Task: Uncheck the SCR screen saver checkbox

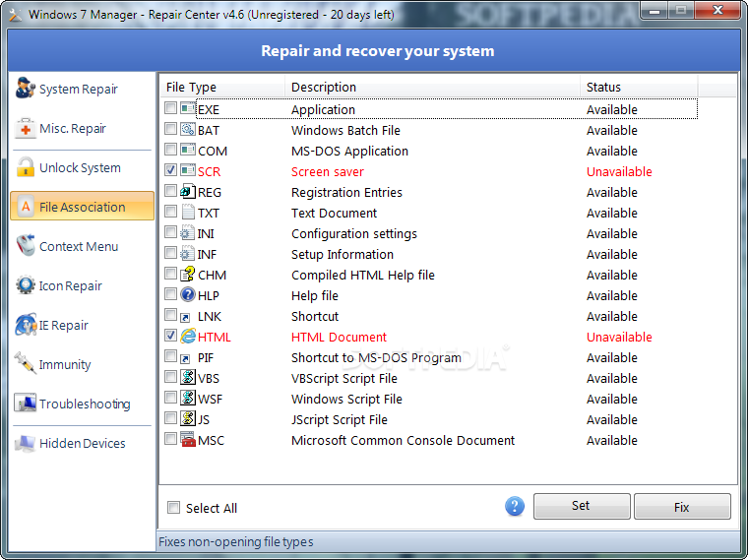Action: point(170,170)
